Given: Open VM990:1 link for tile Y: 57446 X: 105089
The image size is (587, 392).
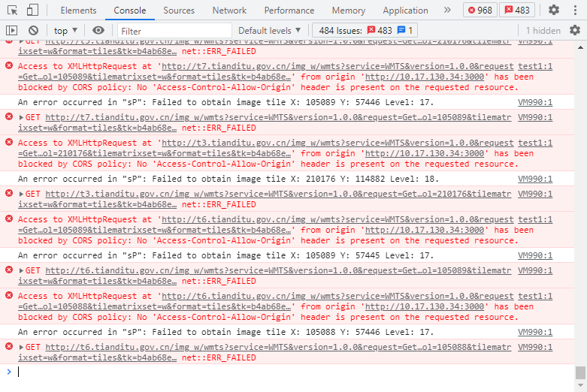Looking at the screenshot, I should pos(535,102).
